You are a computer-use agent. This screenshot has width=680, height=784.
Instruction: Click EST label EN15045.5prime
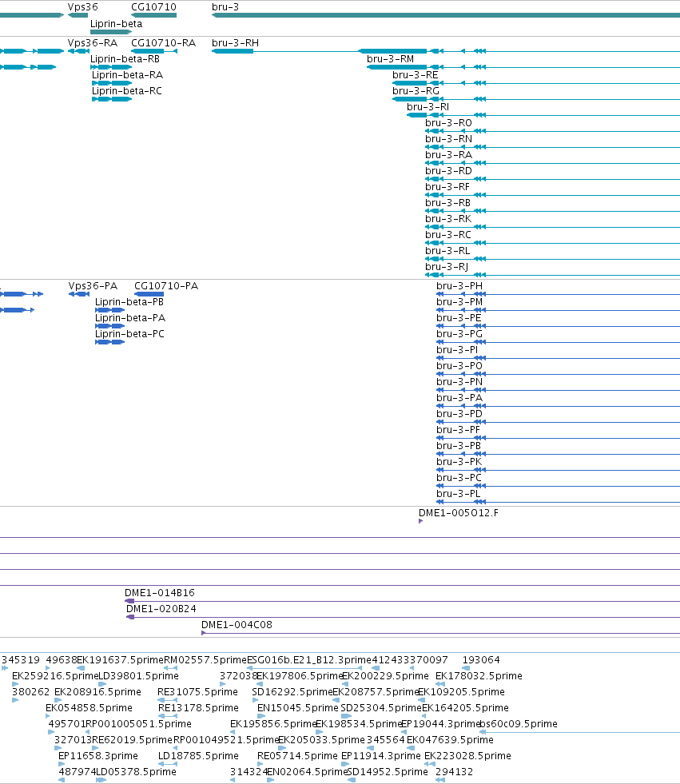[x=297, y=708]
